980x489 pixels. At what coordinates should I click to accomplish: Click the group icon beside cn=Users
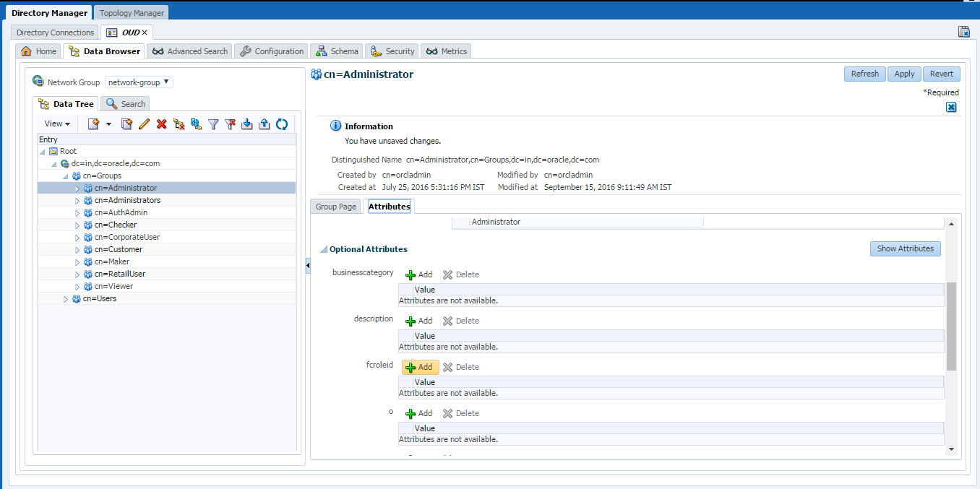tap(77, 298)
